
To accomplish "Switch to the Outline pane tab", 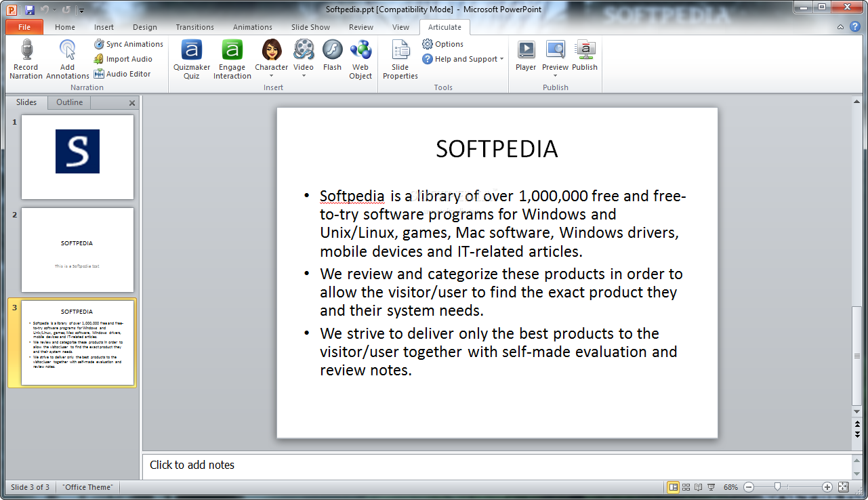I will (69, 102).
